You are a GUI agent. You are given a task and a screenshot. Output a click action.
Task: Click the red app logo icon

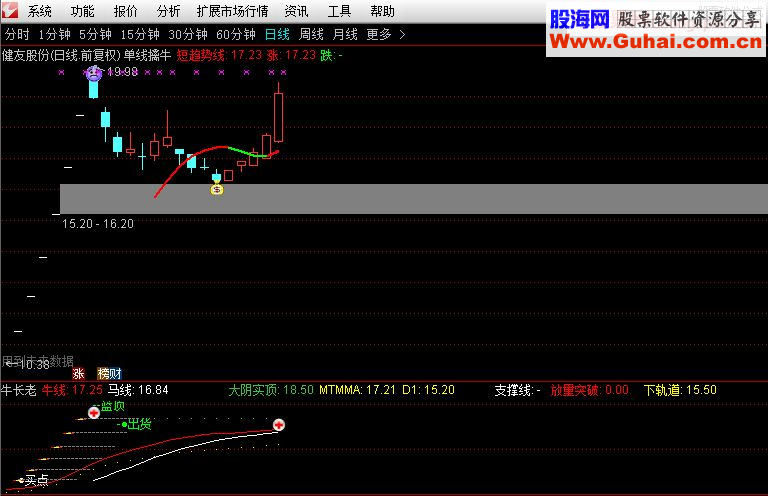tap(9, 10)
